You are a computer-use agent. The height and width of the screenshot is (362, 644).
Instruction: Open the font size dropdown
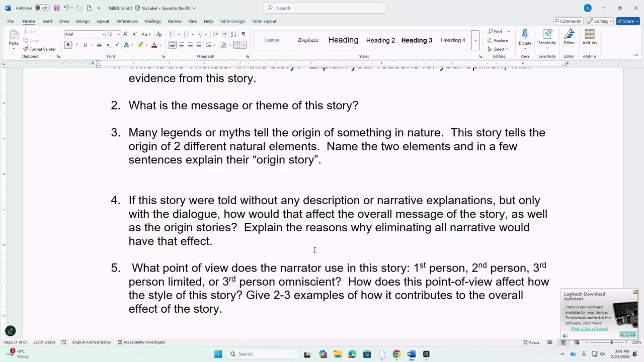point(119,34)
